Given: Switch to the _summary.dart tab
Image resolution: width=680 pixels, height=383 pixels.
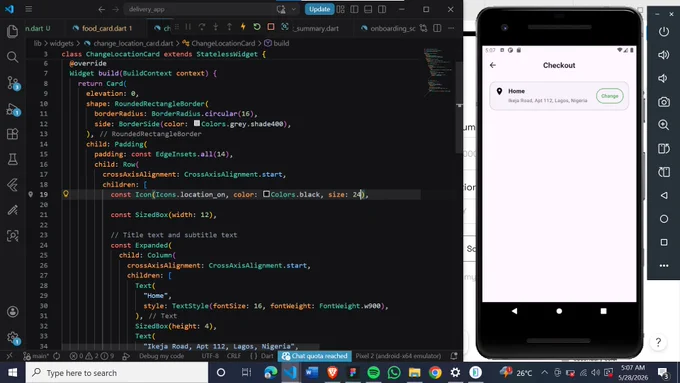Looking at the screenshot, I should tap(316, 28).
